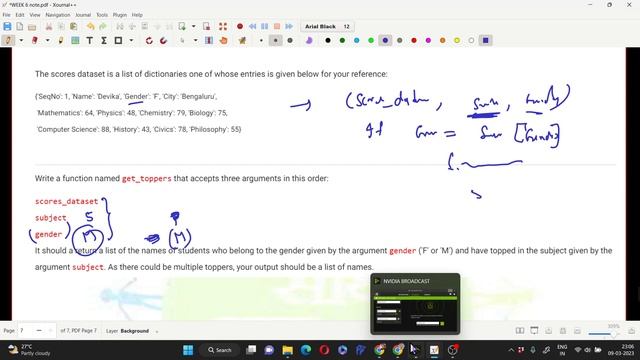Viewport: 640px width, 360px height.
Task: Open the Plugin menu
Action: 120,15
